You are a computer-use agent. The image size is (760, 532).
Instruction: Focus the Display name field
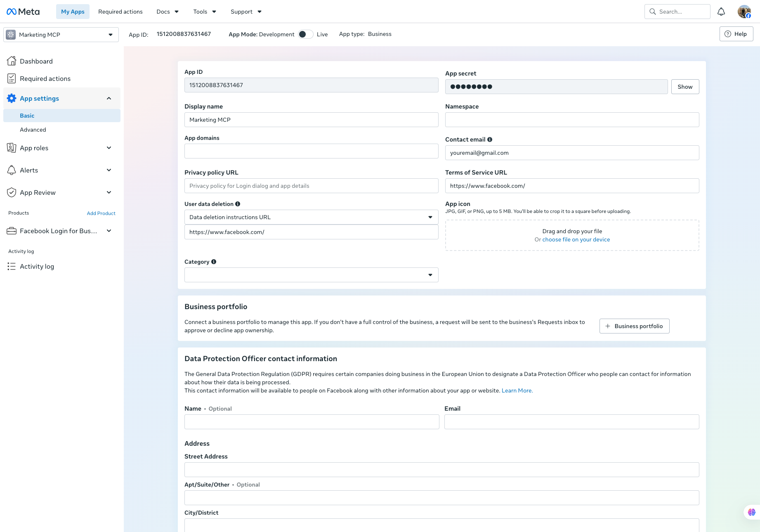(x=312, y=120)
